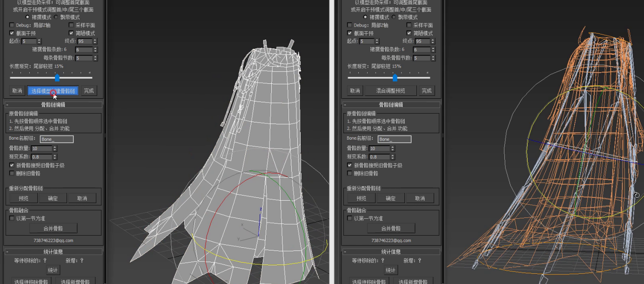Viewport: 644px width, 284px height.
Task: Toggle 简陋模式 checkbox in left panel
Action: [71, 33]
